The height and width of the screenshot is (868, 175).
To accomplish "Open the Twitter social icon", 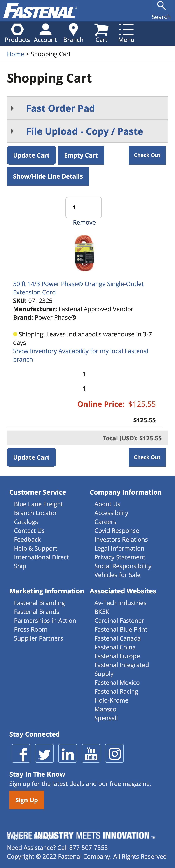I will [x=44, y=753].
